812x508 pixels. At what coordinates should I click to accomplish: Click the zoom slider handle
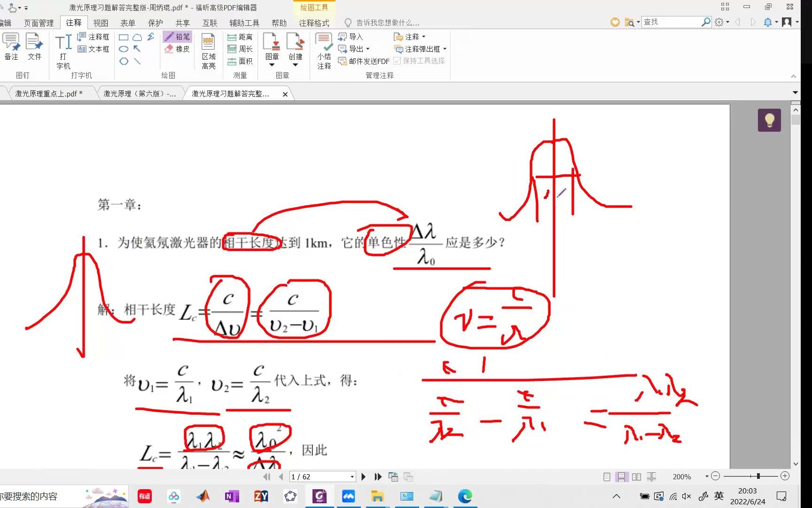tap(758, 476)
